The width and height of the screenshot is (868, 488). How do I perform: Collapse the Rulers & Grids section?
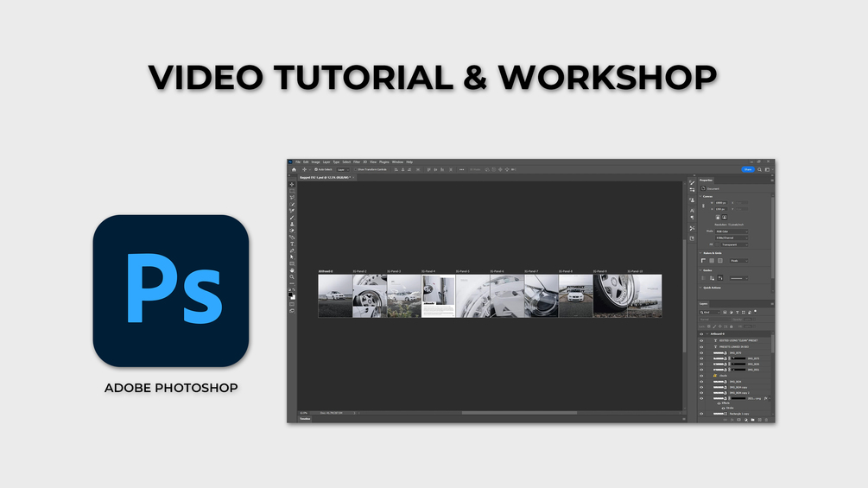coord(700,253)
